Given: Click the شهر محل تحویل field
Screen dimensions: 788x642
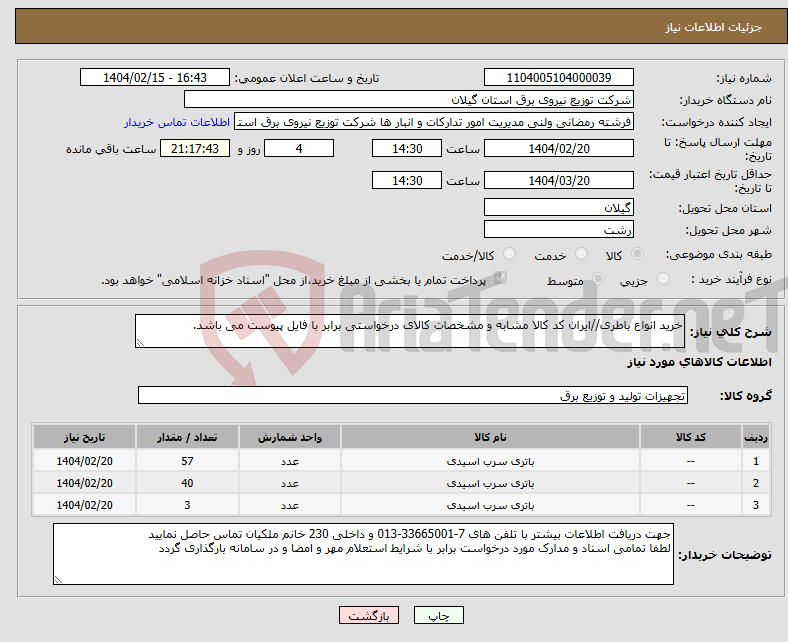Looking at the screenshot, I should (x=558, y=230).
